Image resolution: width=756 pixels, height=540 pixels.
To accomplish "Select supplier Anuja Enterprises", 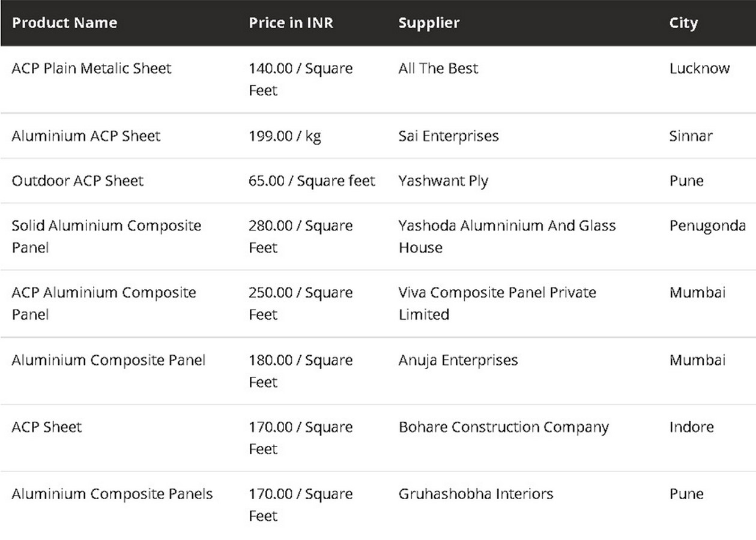I will [x=458, y=360].
